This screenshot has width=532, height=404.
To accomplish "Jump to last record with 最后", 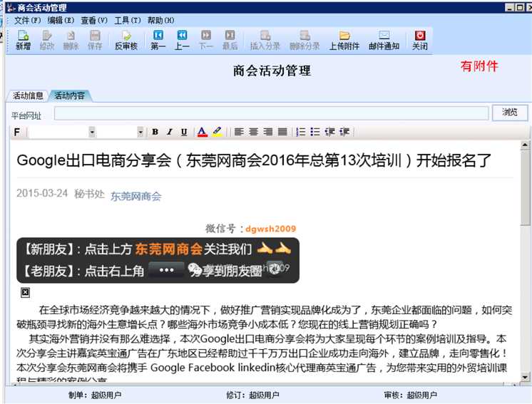I will [230, 40].
